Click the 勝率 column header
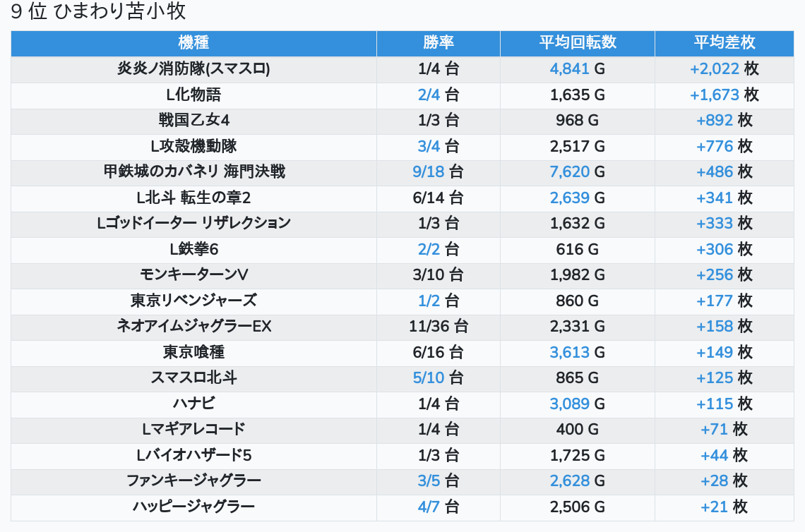 438,42
